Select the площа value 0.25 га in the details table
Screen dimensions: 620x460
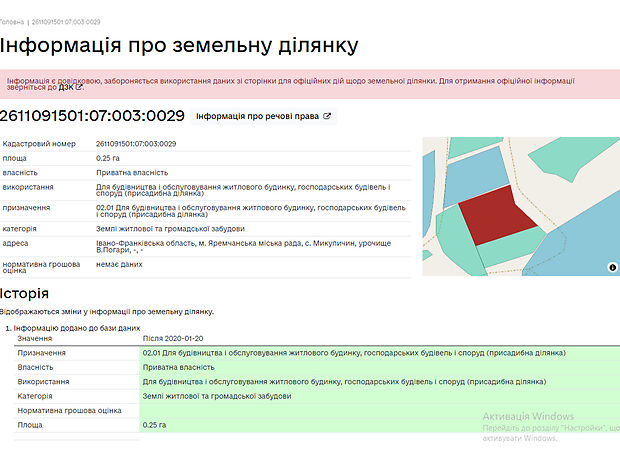pyautogui.click(x=108, y=158)
